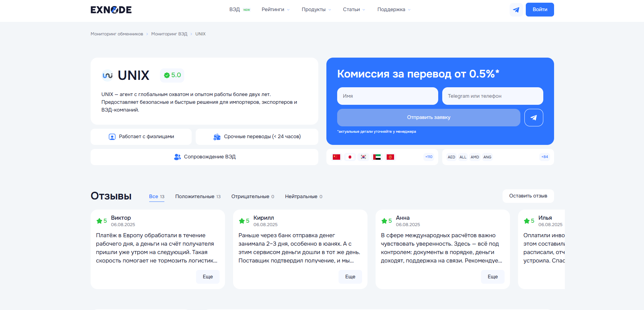Click the UAE flag icon
This screenshot has height=310, width=644.
[377, 157]
